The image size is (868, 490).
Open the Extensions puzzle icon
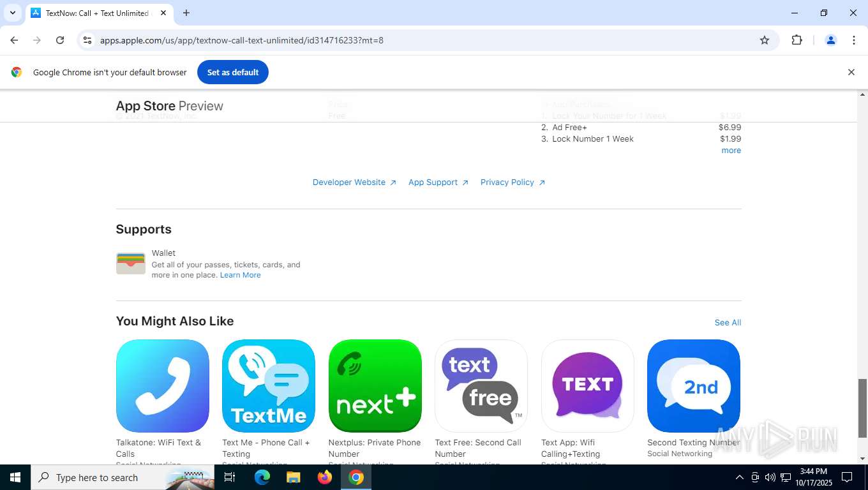tap(797, 40)
